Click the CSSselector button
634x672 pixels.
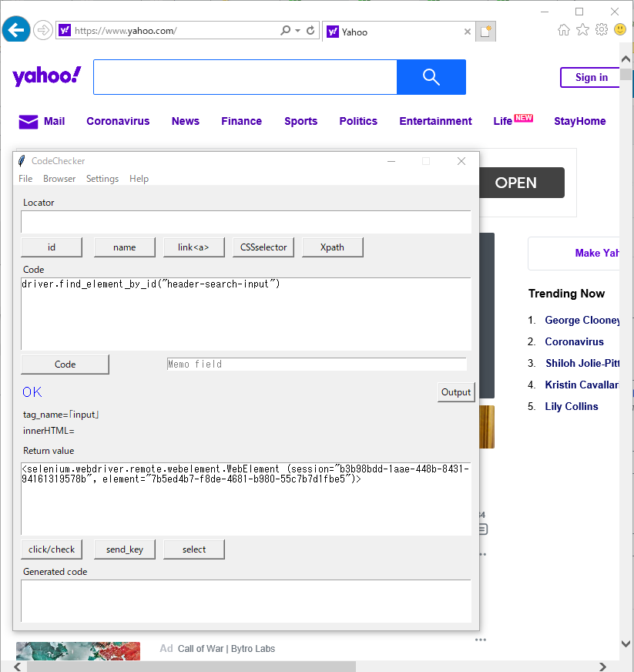pos(263,247)
